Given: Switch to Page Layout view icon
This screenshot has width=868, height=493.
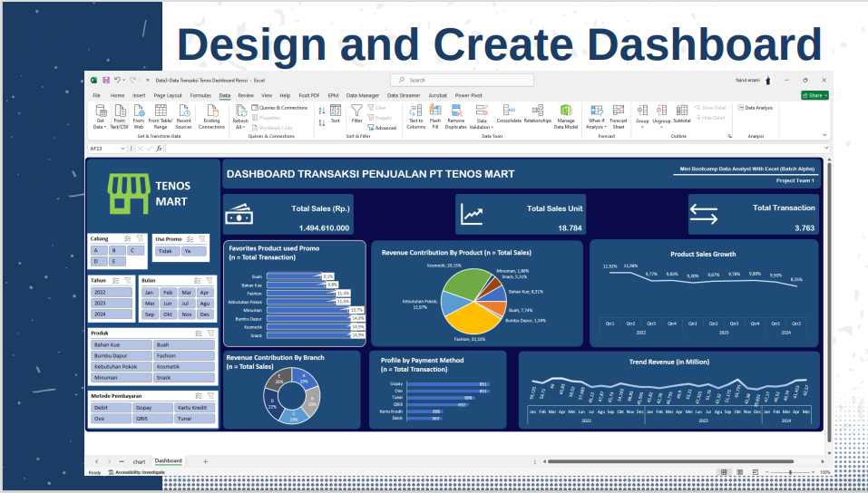Looking at the screenshot, I should tap(739, 472).
